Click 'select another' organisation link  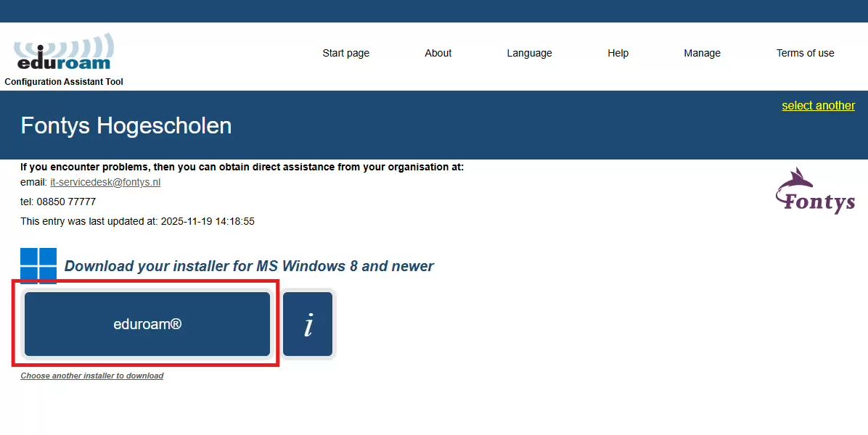pyautogui.click(x=818, y=106)
